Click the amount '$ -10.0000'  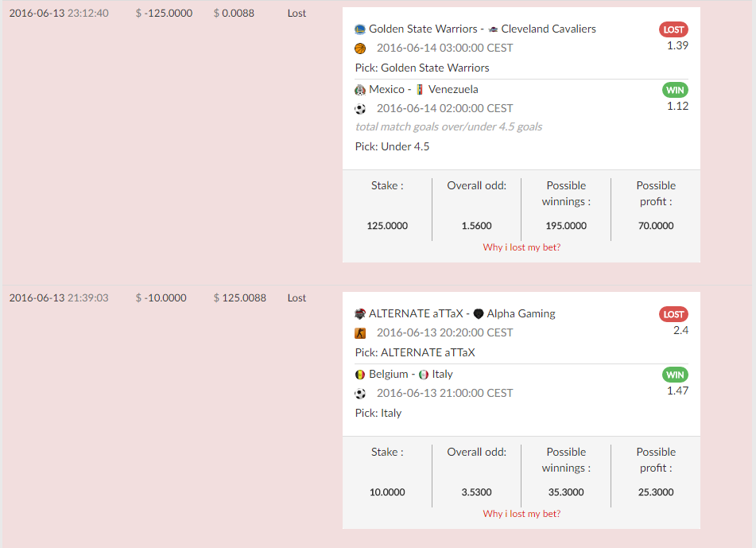click(161, 297)
